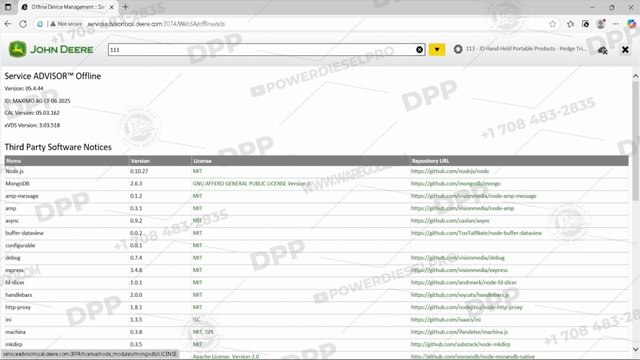Select version 3.4.8 cell for express

(x=136, y=270)
